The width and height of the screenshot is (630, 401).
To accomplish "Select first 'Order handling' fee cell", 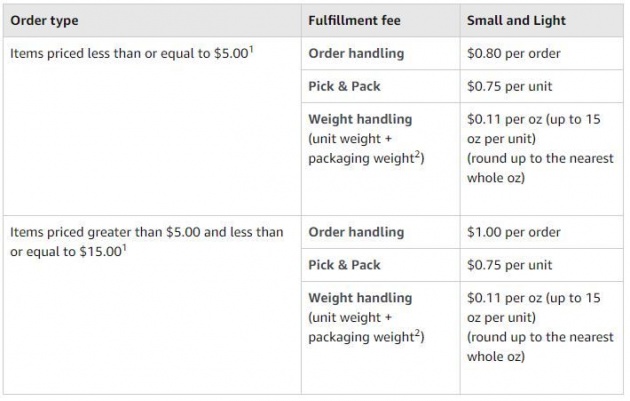I will (380, 53).
